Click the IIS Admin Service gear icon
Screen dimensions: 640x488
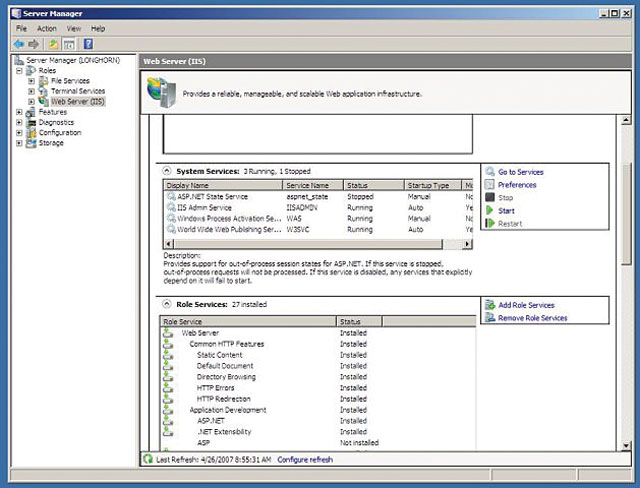pos(171,207)
